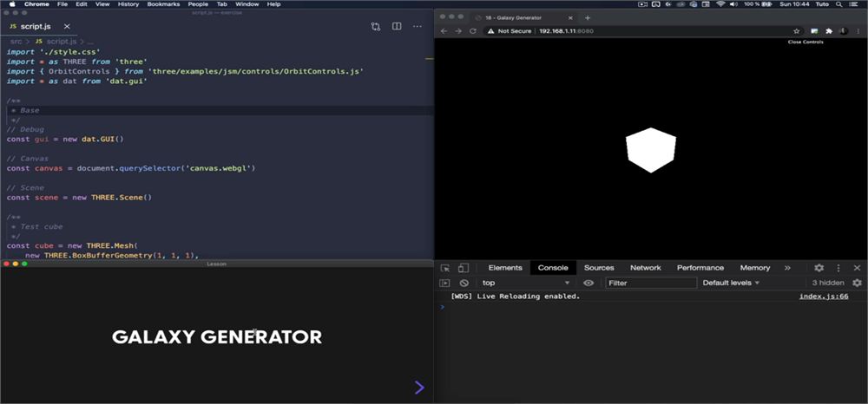Close the Galaxy Generator browser tab

click(569, 17)
